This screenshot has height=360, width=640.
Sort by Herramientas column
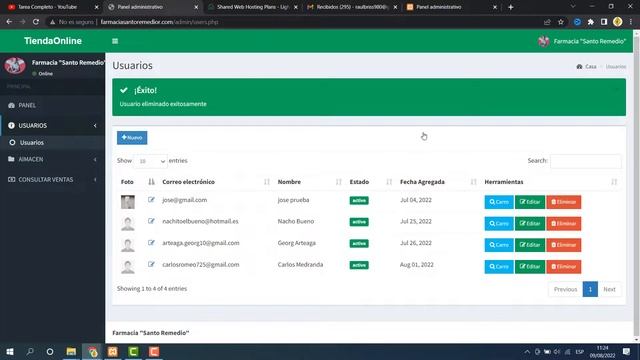pos(551,182)
